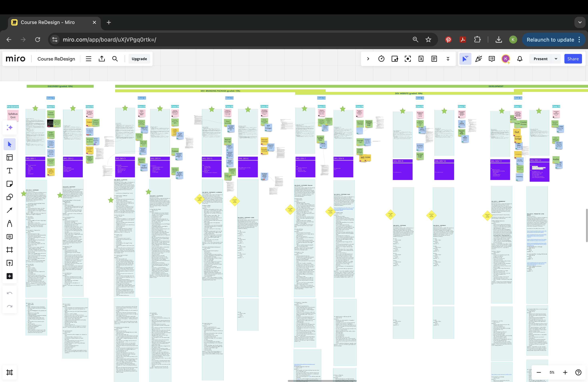588x382 pixels.
Task: Expand more apps chevron in toolbar
Action: coord(448,59)
